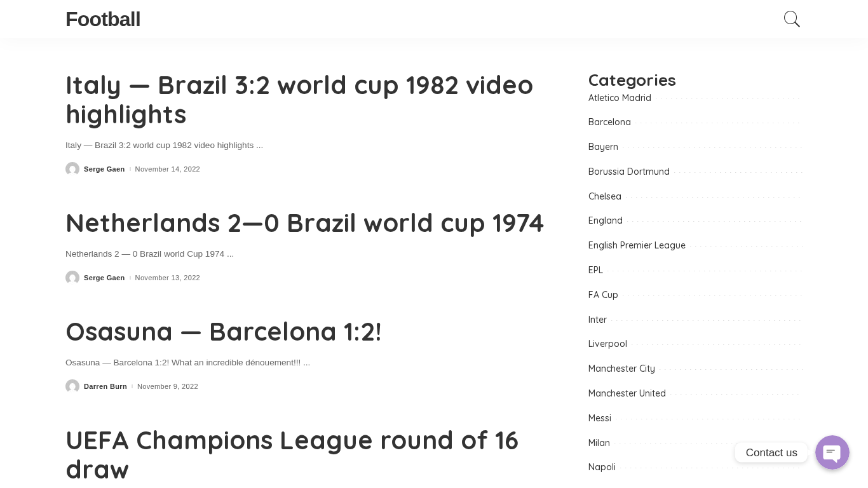Click the purple chat bubble icon

(x=832, y=452)
